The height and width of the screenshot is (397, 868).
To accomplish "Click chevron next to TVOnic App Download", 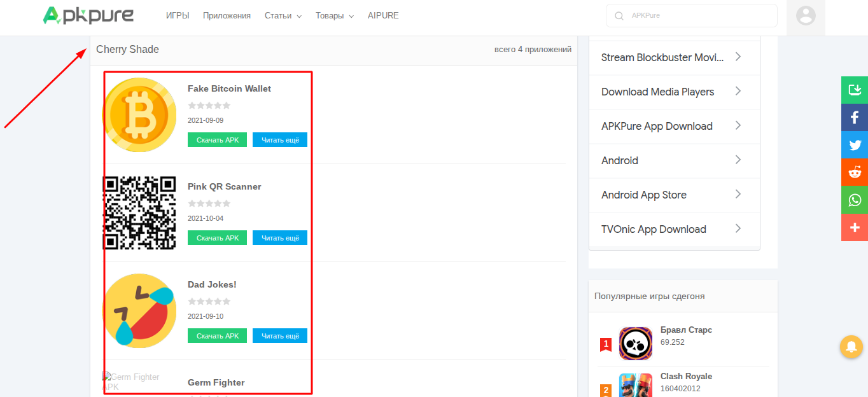I will pos(738,228).
